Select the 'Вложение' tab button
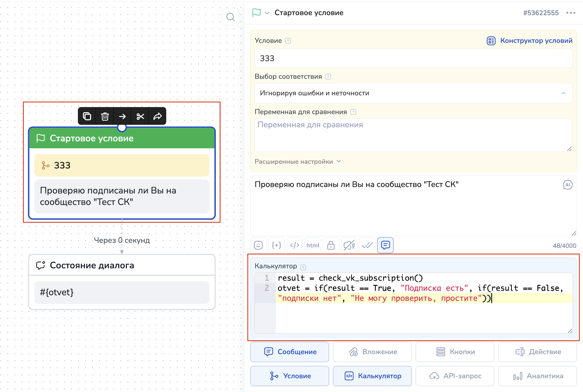 click(372, 352)
